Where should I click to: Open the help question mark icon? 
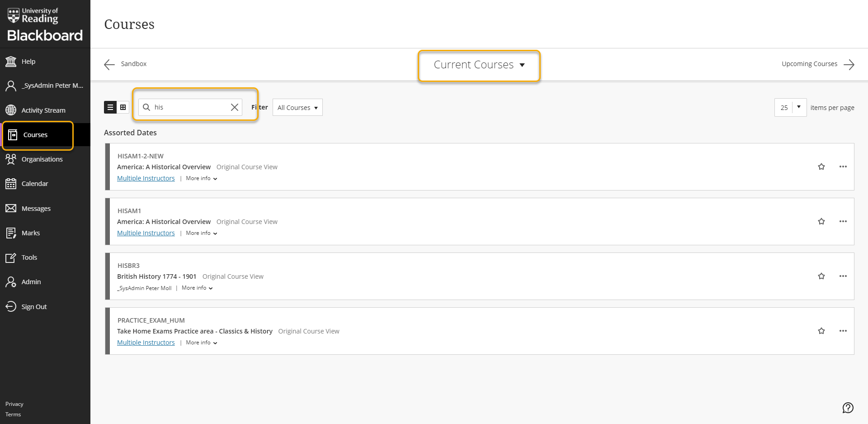point(848,408)
